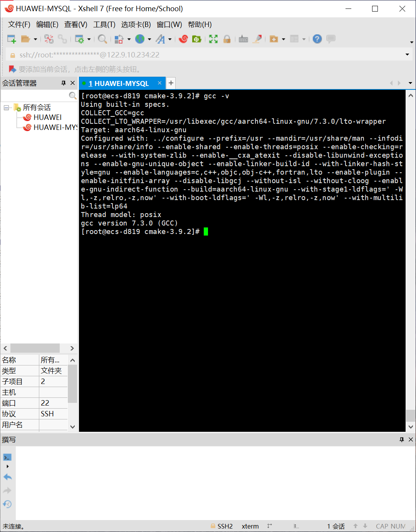Image resolution: width=416 pixels, height=532 pixels.
Task: Close the HUAWEI-MYSQL tab
Action: pos(159,83)
